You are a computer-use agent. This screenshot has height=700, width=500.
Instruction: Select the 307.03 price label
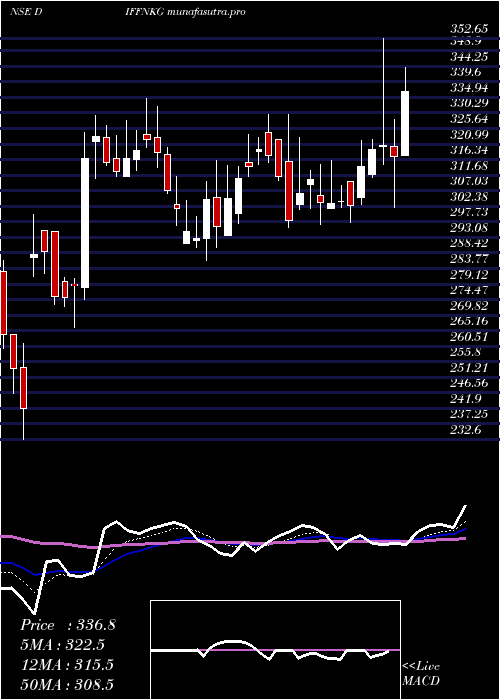[x=469, y=182]
